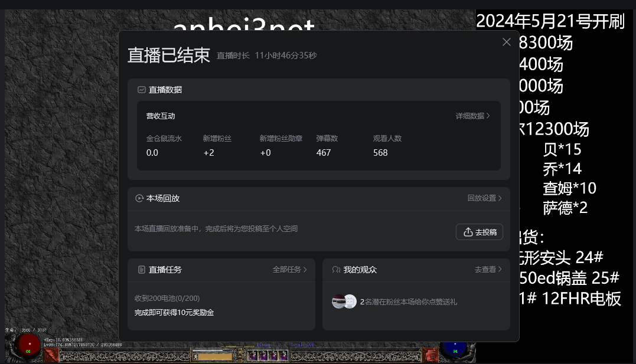Click the 直播已结束 title
This screenshot has width=636, height=364.
(169, 55)
